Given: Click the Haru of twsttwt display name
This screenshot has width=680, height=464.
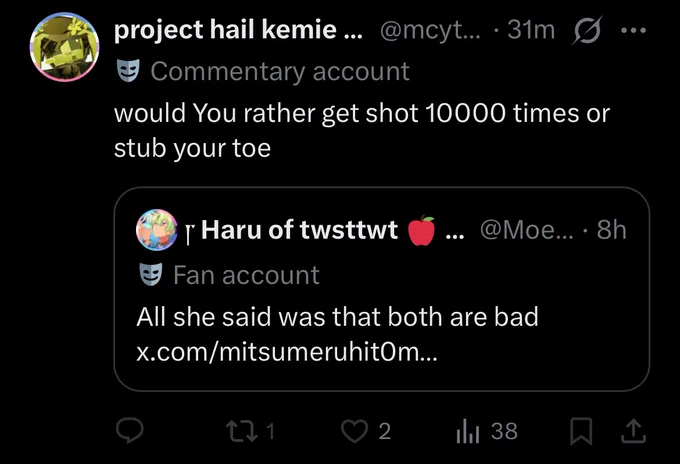Looking at the screenshot, I should click(x=299, y=230).
